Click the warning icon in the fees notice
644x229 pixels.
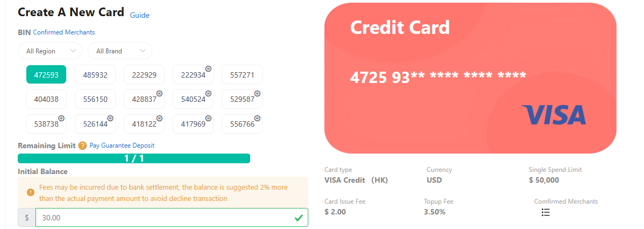coord(30,192)
